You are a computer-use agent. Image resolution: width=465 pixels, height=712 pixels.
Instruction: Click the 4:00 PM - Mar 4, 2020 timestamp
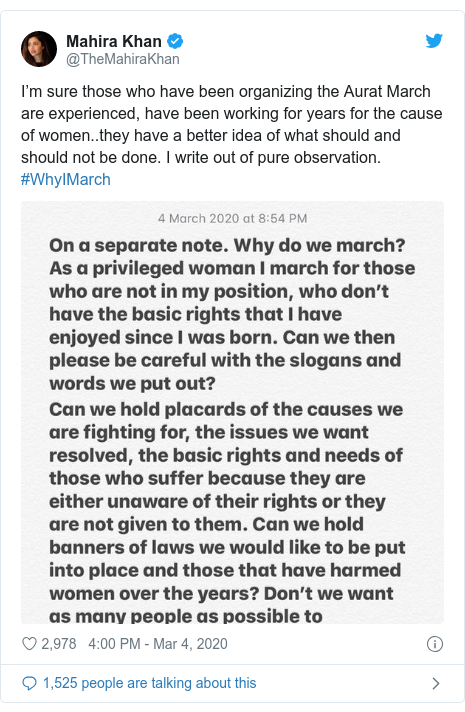click(158, 644)
